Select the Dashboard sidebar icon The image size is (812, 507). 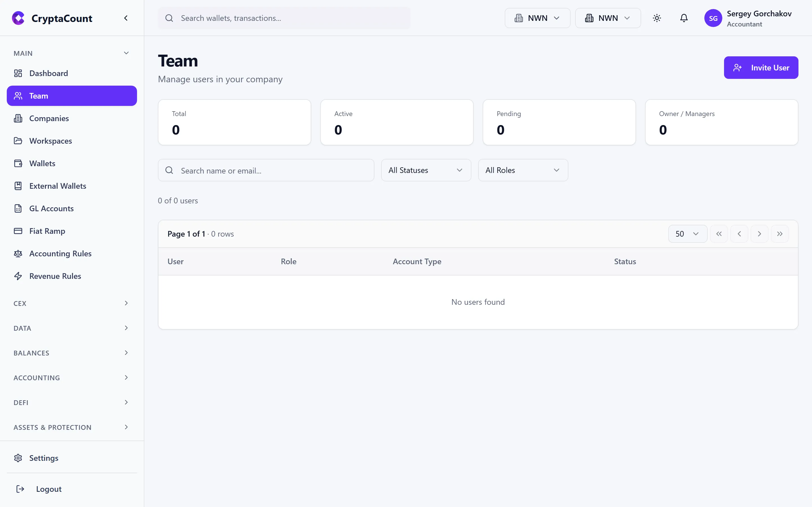pos(18,73)
